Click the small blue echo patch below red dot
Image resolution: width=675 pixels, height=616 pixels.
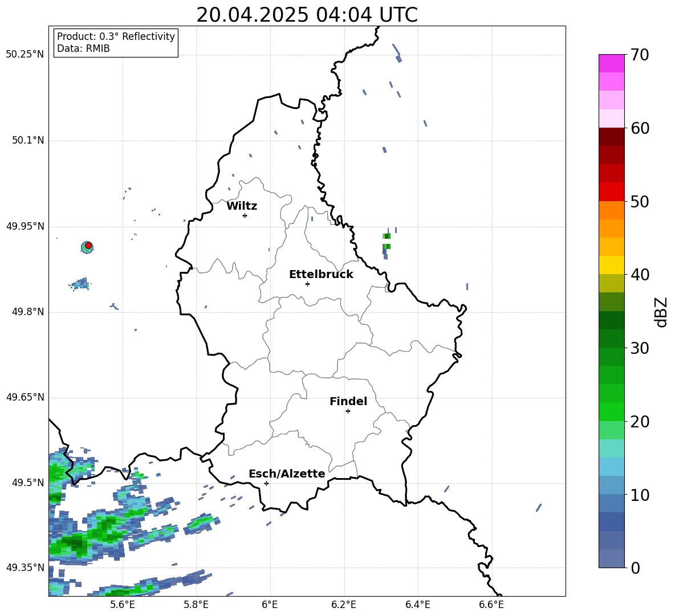point(80,284)
